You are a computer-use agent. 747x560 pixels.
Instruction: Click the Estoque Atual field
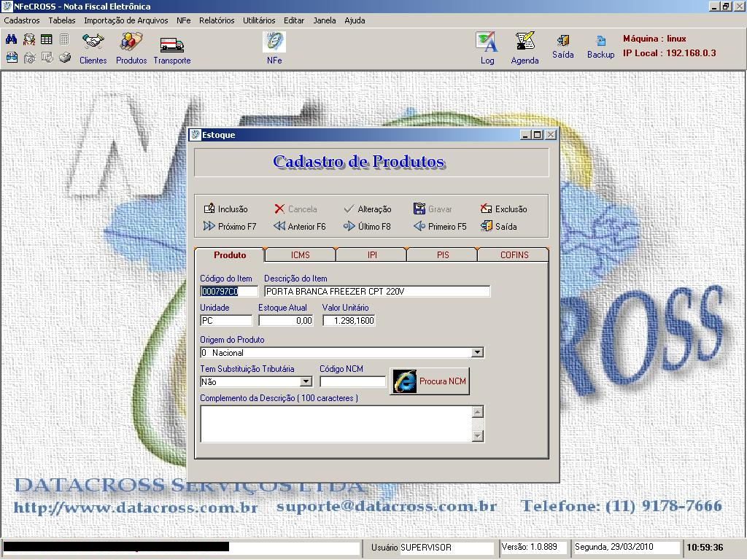(x=286, y=321)
